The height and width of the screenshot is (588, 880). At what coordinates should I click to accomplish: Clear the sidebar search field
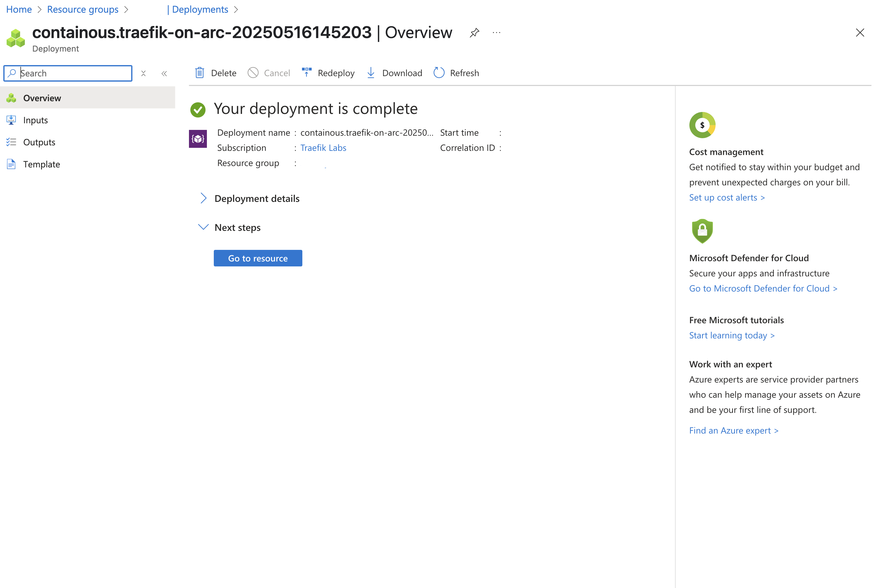(x=143, y=73)
